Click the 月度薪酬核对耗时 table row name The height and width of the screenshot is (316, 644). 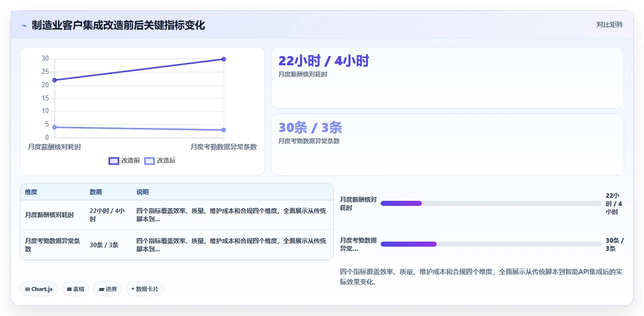tap(49, 215)
